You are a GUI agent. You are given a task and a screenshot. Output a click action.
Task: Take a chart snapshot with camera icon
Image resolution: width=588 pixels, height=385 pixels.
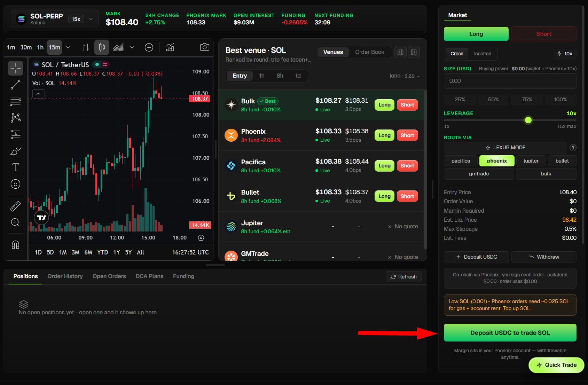click(x=204, y=47)
